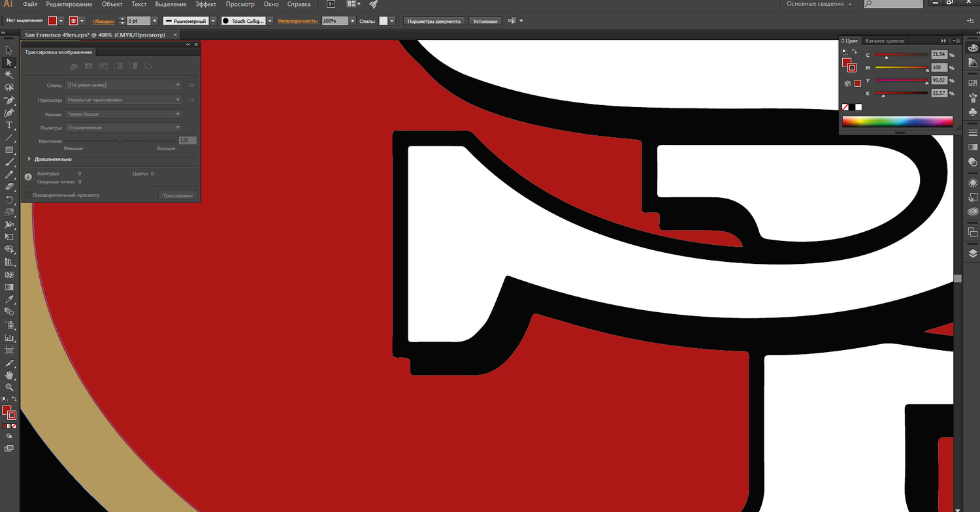The height and width of the screenshot is (512, 980).
Task: Click the black swatch in Color panel
Action: click(x=851, y=107)
